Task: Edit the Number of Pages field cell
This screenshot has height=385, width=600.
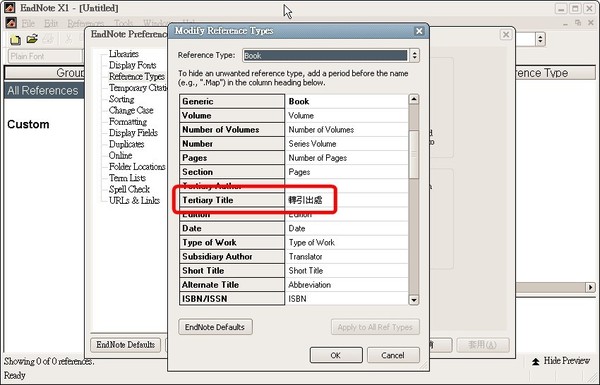Action: click(x=347, y=158)
